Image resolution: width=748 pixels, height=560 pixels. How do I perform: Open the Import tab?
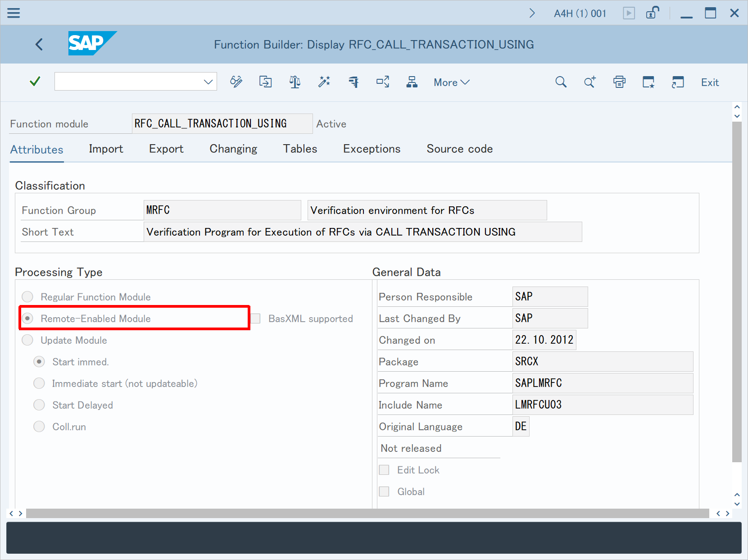click(106, 149)
